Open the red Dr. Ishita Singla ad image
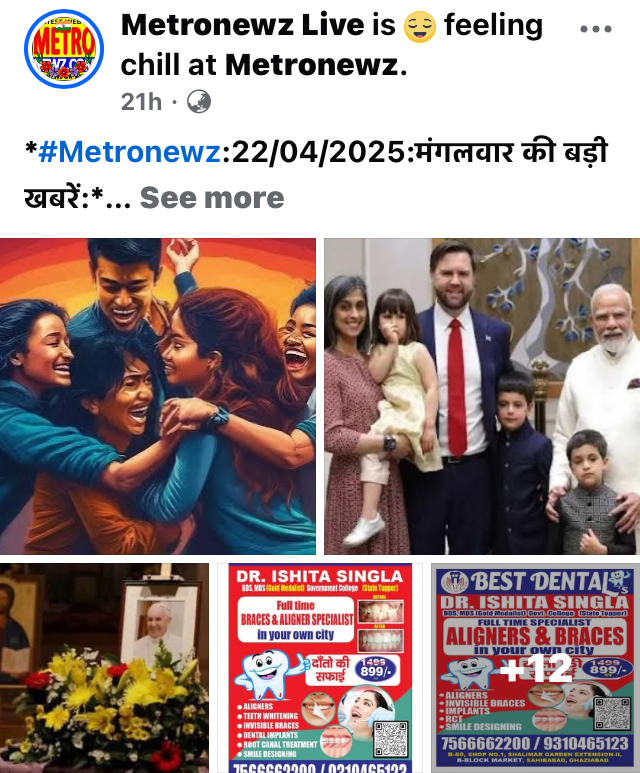Image resolution: width=640 pixels, height=773 pixels. point(320,668)
